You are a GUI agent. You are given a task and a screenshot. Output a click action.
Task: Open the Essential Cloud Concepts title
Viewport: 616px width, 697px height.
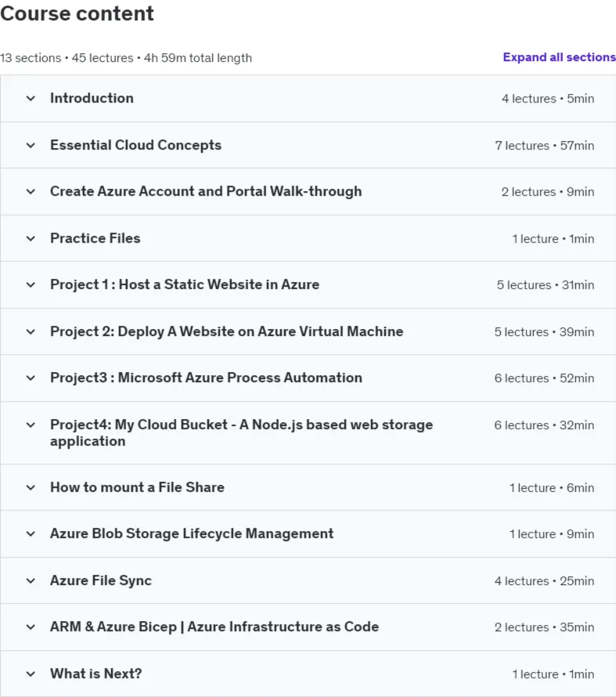pyautogui.click(x=135, y=145)
